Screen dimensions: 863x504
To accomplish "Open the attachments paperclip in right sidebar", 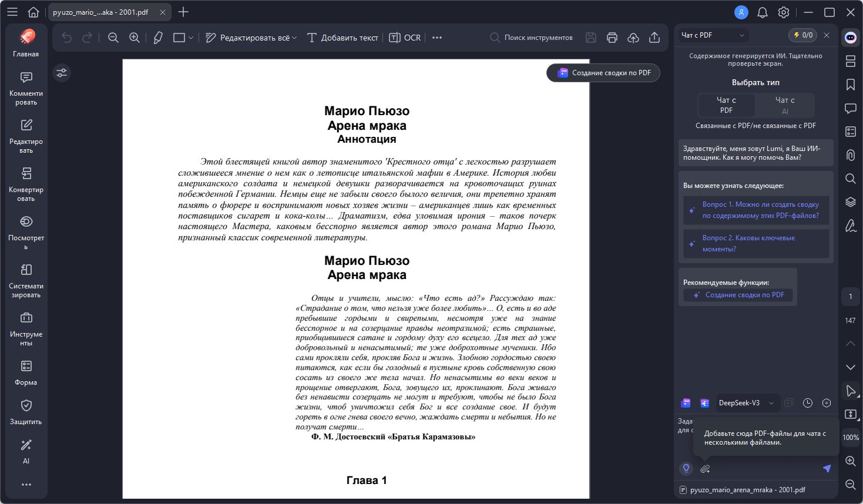I will [850, 155].
